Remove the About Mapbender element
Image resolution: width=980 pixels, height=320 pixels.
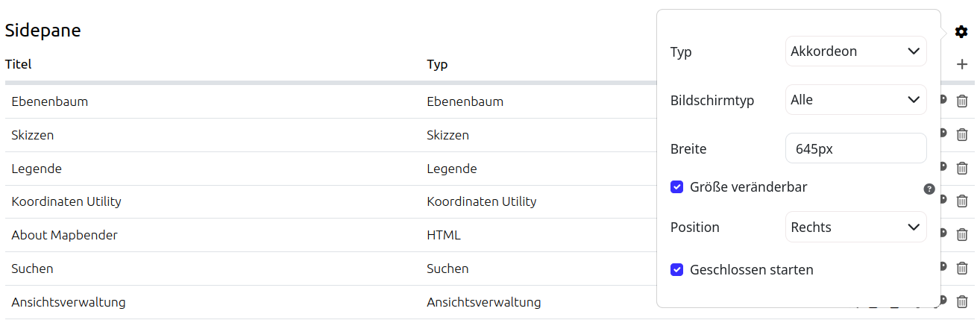(962, 235)
